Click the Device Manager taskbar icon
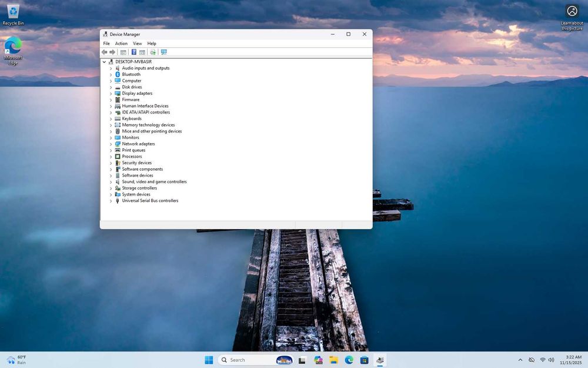 click(380, 360)
